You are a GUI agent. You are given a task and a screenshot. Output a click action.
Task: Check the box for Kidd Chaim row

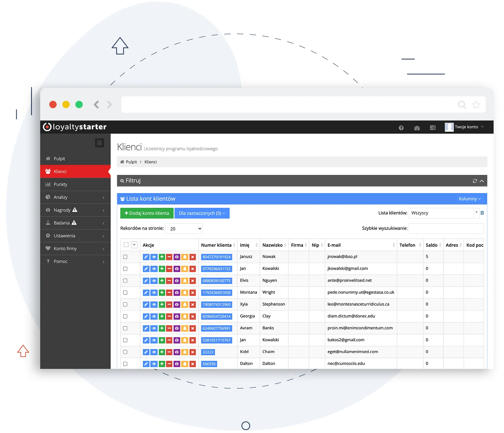click(x=125, y=352)
